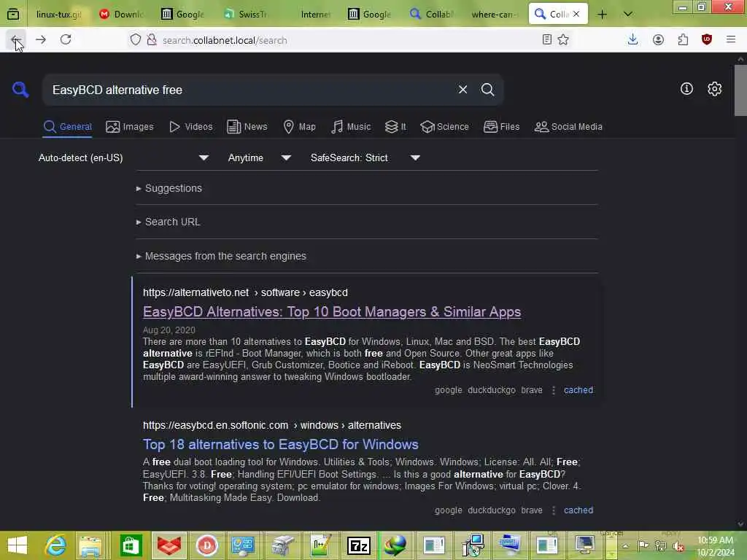Open the Firefox View icon at the tab strip start
This screenshot has width=747, height=560.
point(13,15)
